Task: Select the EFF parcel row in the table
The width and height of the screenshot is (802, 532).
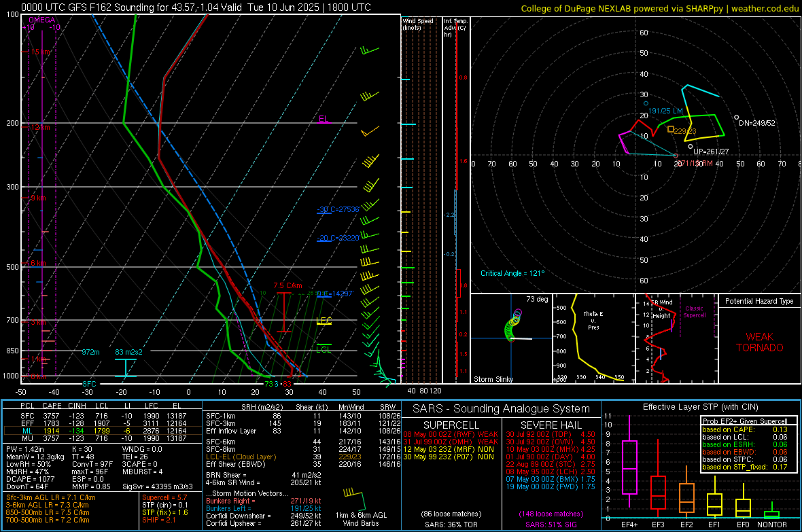Action: pos(103,423)
